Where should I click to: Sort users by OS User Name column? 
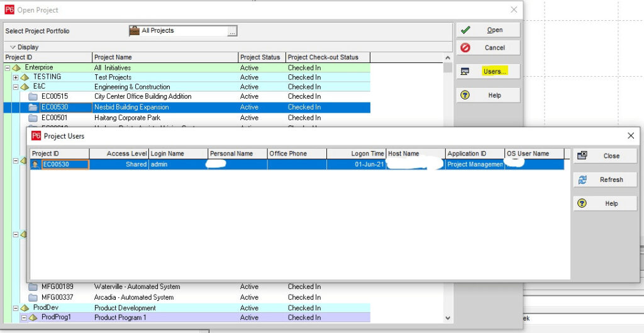(535, 154)
